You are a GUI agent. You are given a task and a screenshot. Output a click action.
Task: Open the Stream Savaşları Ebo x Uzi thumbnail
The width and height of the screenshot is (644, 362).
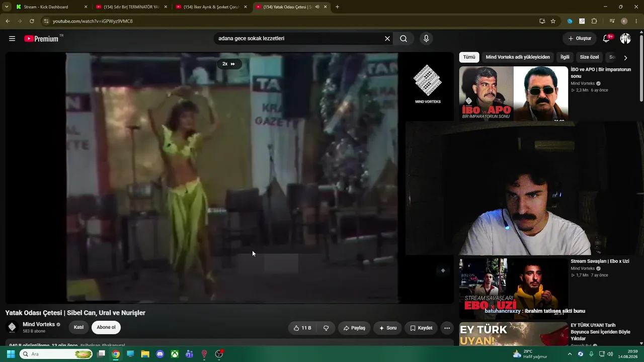point(513,289)
